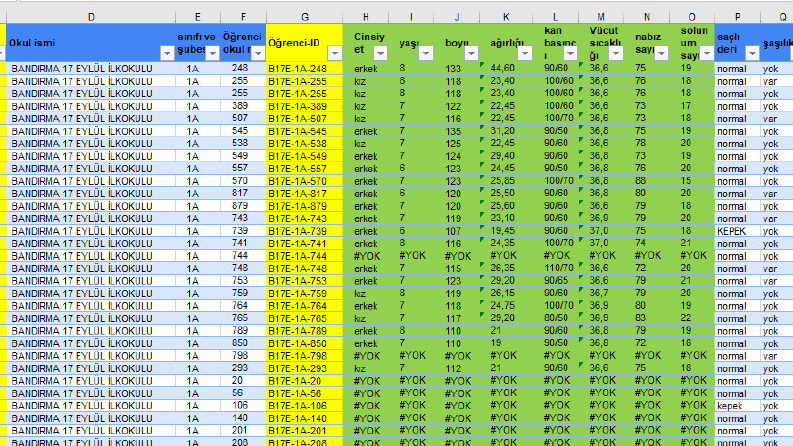The height and width of the screenshot is (446, 793).
Task: Select column D header
Action: tap(91, 17)
